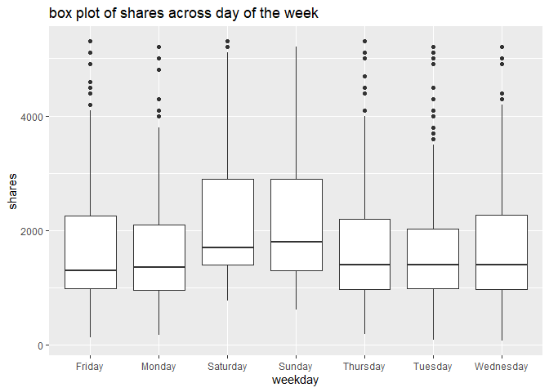This screenshot has height=392, width=549.
Task: Click the 'shares' y-axis label
Action: coord(12,192)
